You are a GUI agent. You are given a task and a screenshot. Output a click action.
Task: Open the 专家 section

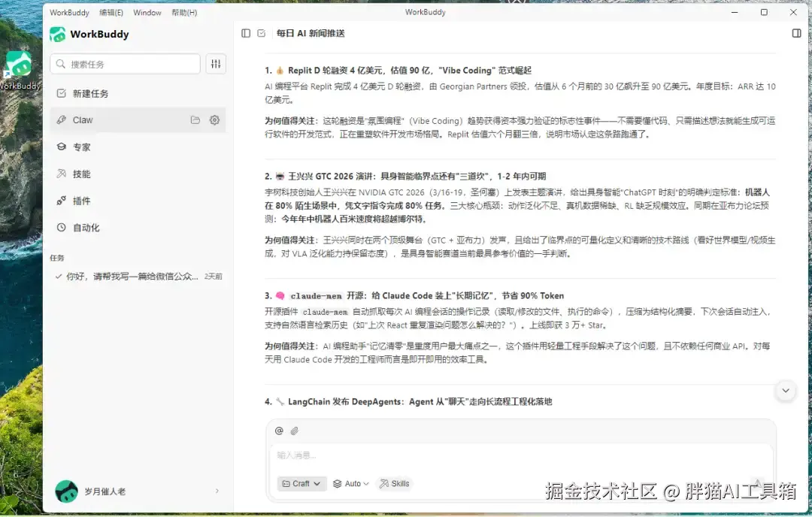click(138, 147)
